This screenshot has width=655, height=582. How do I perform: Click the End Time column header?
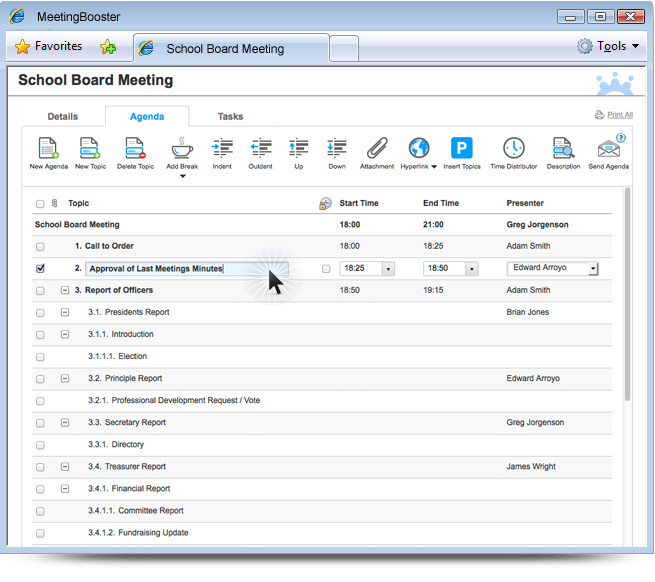pos(441,203)
